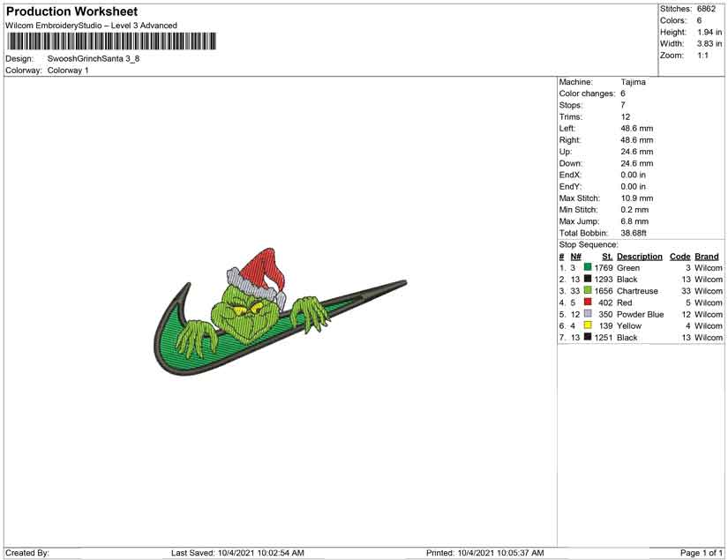Click the Grinch swoosh embroidery design preview
Viewport: 728px width, 560px height.
coord(280,312)
